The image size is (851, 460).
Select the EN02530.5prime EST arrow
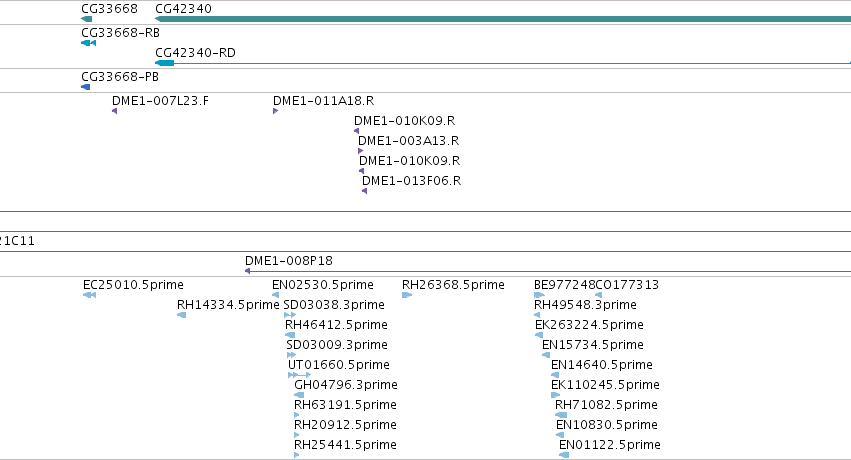pyautogui.click(x=276, y=295)
